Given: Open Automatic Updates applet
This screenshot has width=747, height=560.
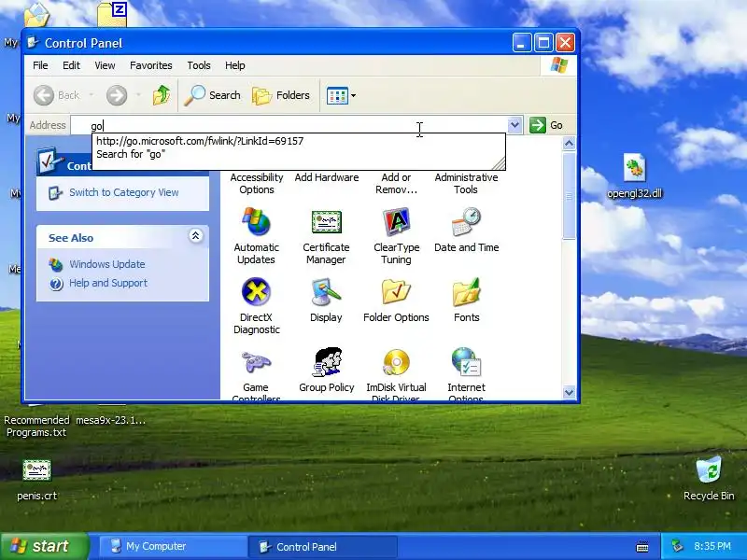Looking at the screenshot, I should click(256, 236).
